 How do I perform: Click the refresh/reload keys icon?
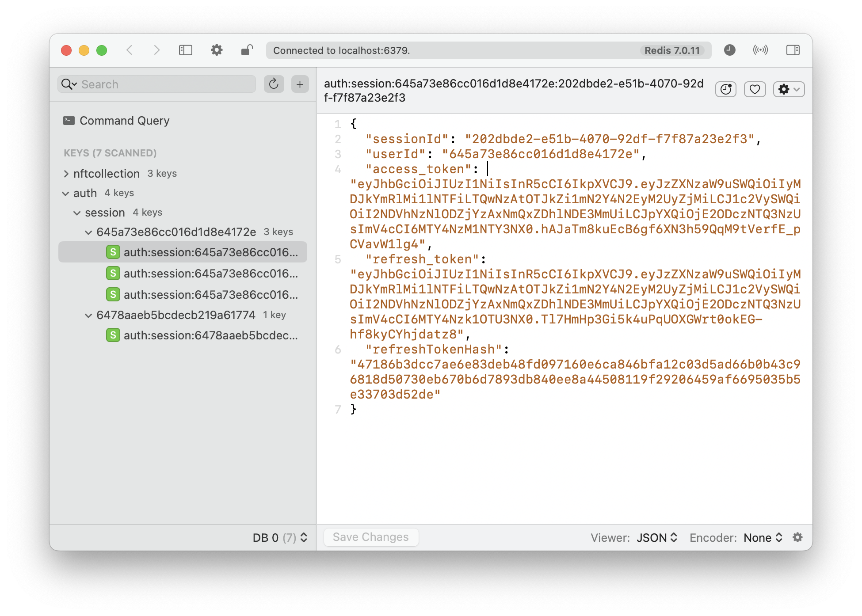tap(274, 84)
